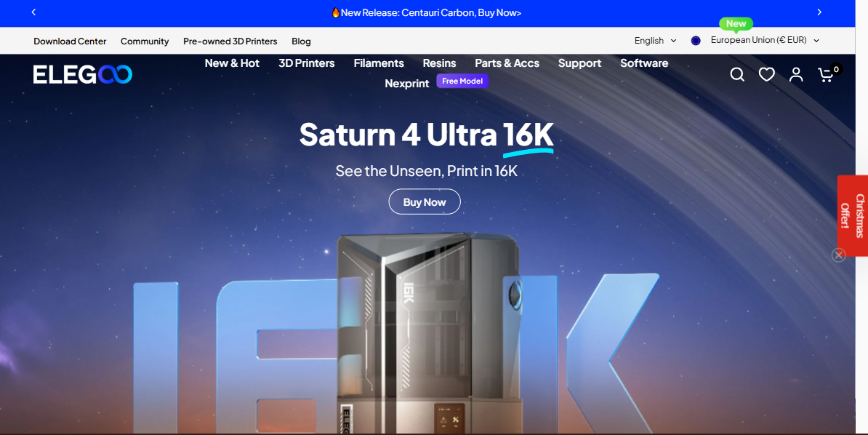
Task: Click the Centauri Carbon release announcement
Action: pyautogui.click(x=426, y=13)
